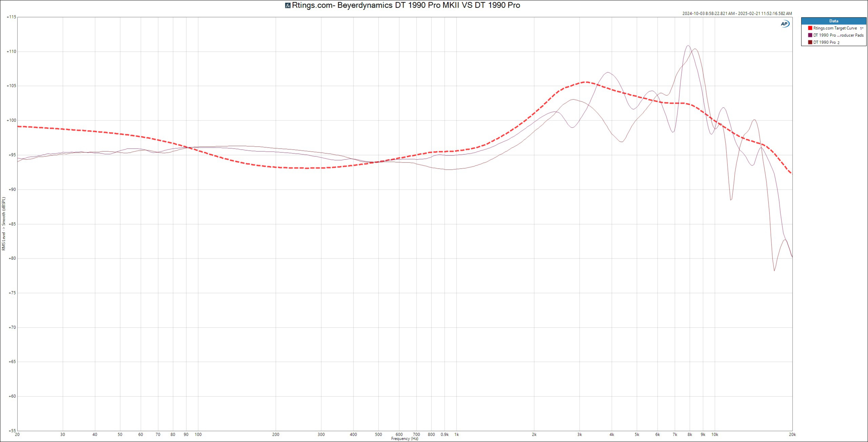Click the Data legend header

(834, 21)
